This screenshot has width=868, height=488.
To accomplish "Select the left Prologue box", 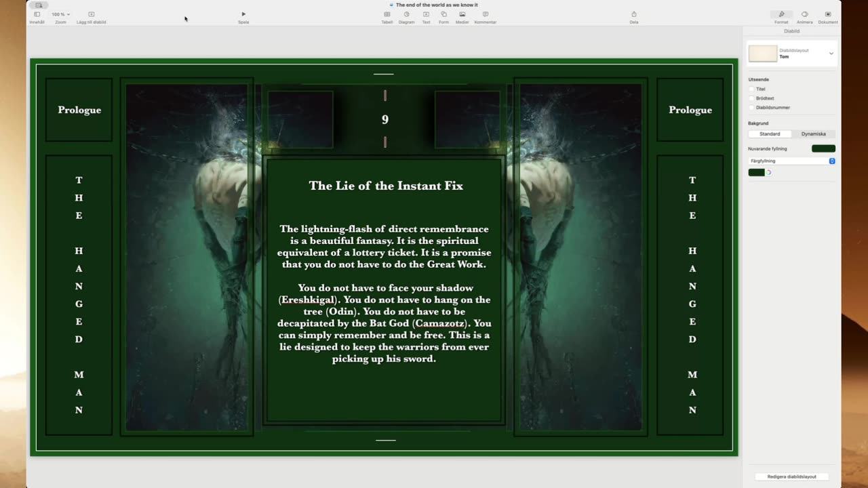I will click(79, 110).
